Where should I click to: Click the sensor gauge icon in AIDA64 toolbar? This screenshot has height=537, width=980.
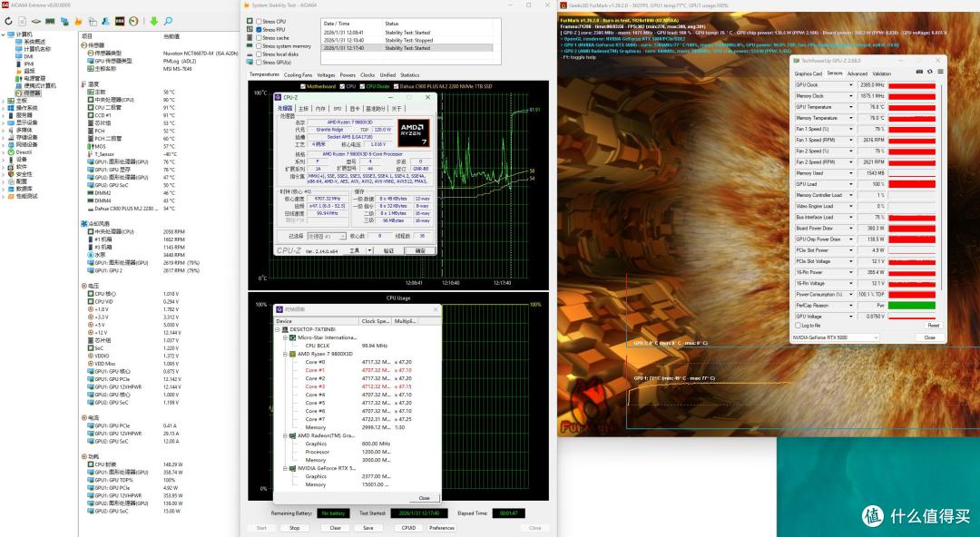tap(133, 21)
